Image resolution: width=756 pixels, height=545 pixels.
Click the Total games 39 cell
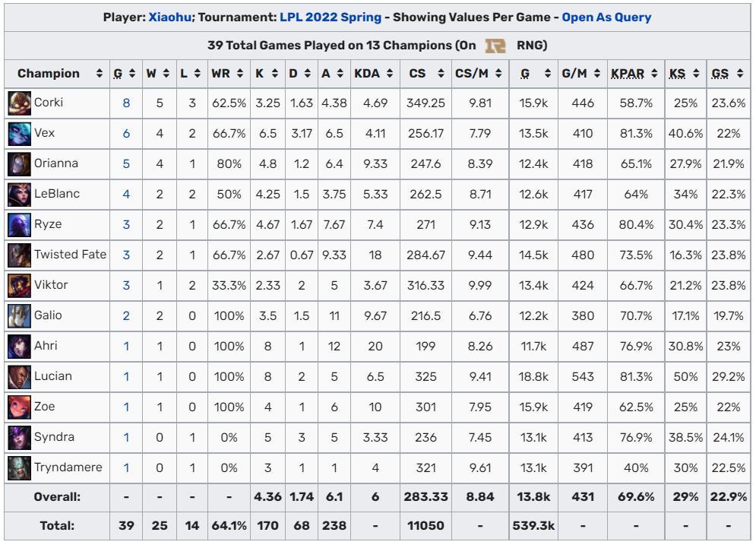tap(126, 525)
